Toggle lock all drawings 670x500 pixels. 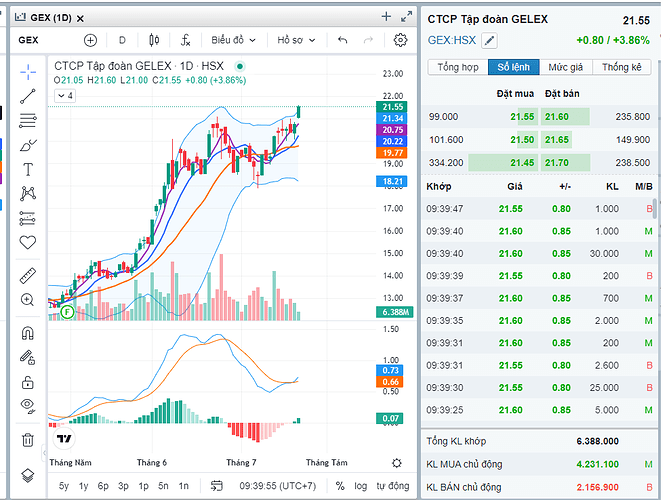[x=28, y=382]
